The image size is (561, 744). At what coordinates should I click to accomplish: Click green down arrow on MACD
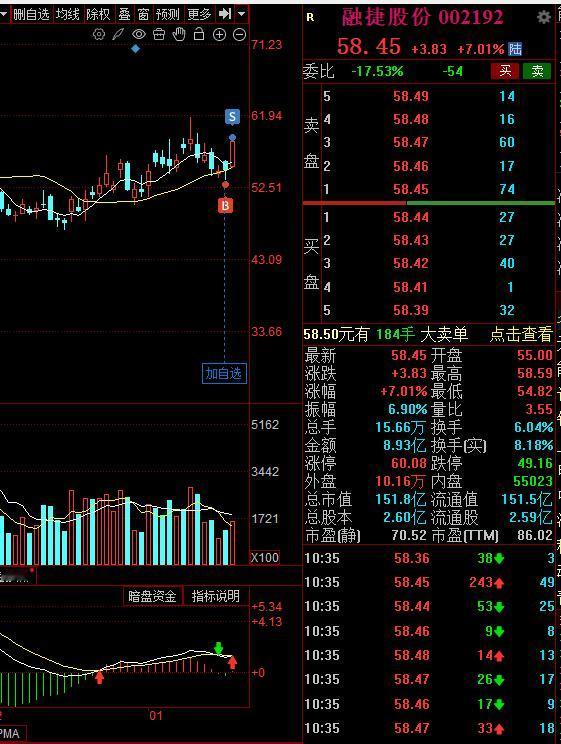pyautogui.click(x=218, y=648)
